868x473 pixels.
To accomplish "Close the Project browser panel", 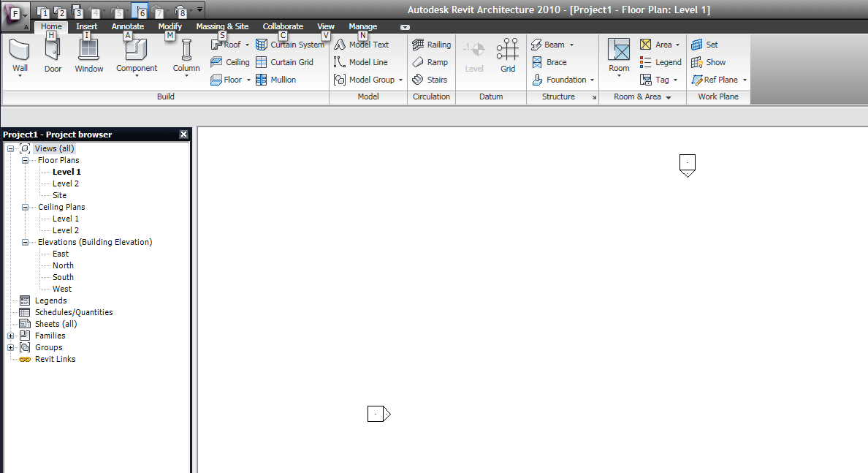I will [184, 135].
